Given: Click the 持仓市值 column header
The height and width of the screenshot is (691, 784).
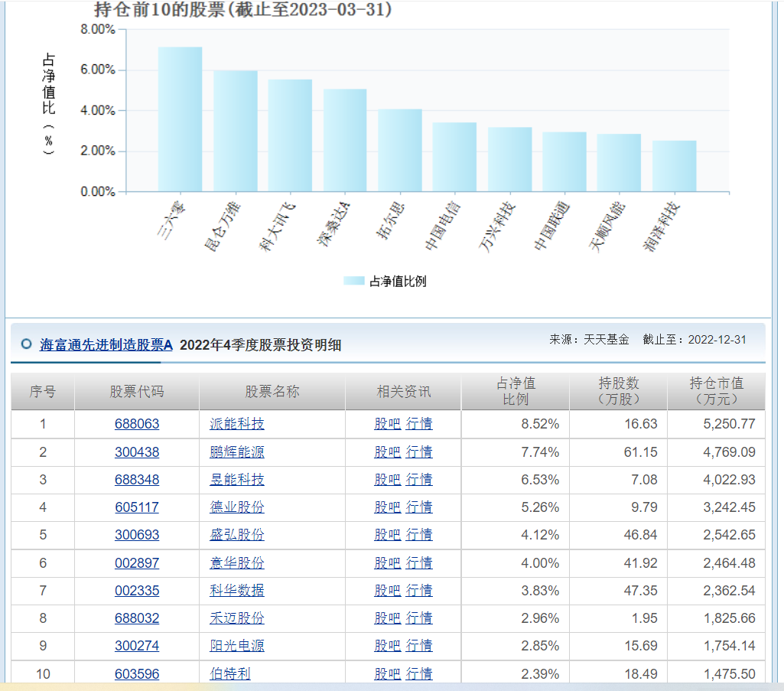Looking at the screenshot, I should tap(716, 391).
